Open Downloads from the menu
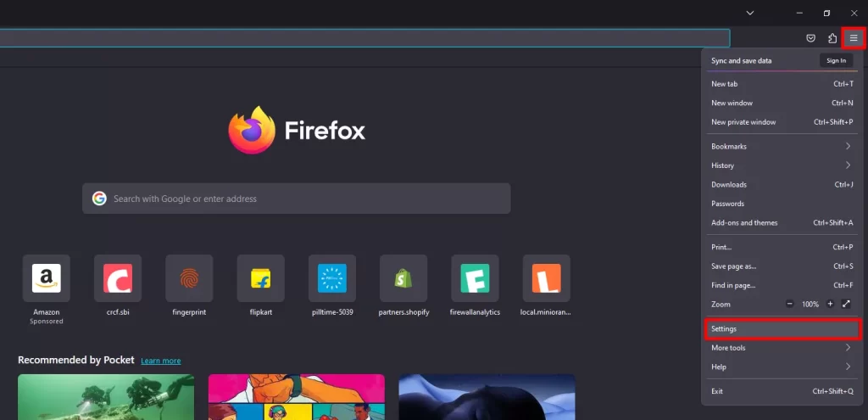The image size is (868, 420). point(782,184)
